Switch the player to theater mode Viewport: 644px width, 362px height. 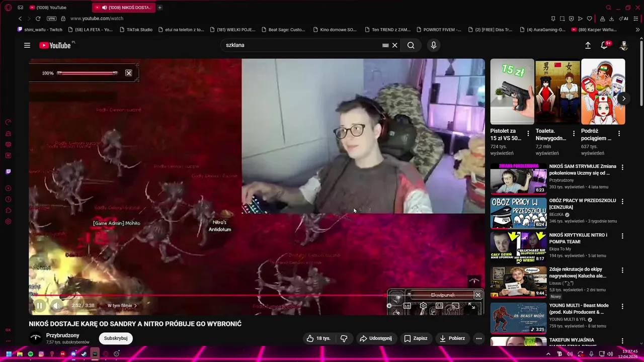click(439, 306)
